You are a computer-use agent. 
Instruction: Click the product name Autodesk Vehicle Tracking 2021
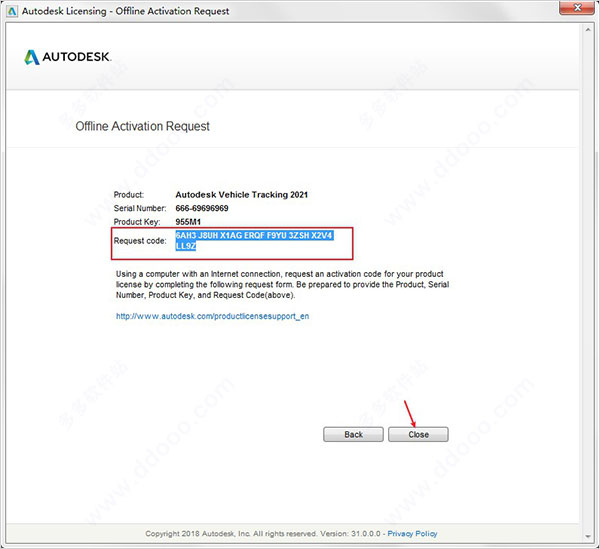pyautogui.click(x=241, y=195)
